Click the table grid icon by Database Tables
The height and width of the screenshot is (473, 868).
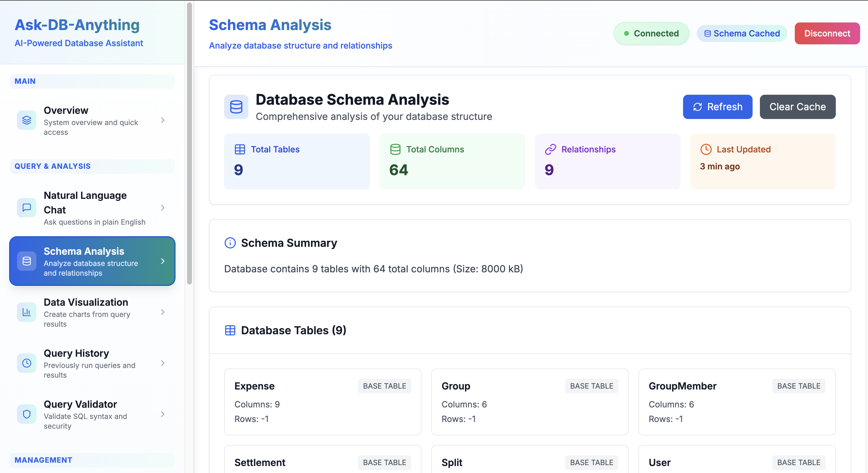pos(230,330)
